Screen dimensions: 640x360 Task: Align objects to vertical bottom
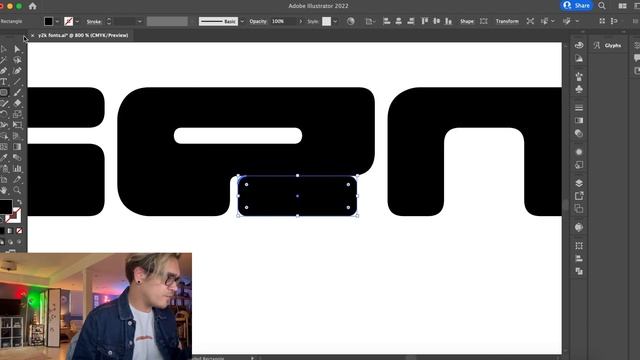click(x=449, y=21)
